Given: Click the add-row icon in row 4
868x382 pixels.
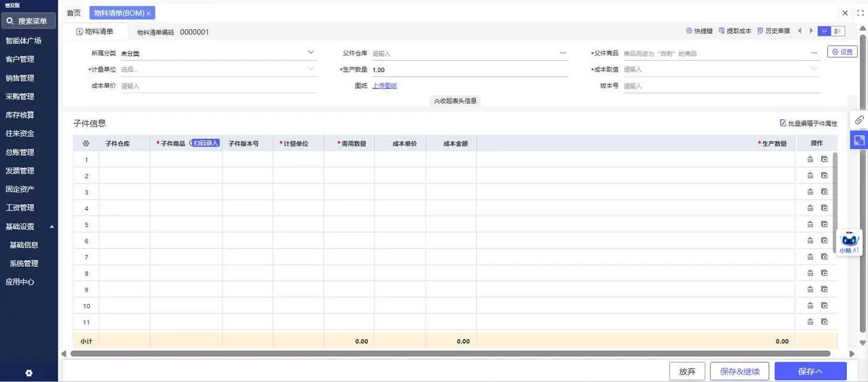Looking at the screenshot, I should [825, 208].
